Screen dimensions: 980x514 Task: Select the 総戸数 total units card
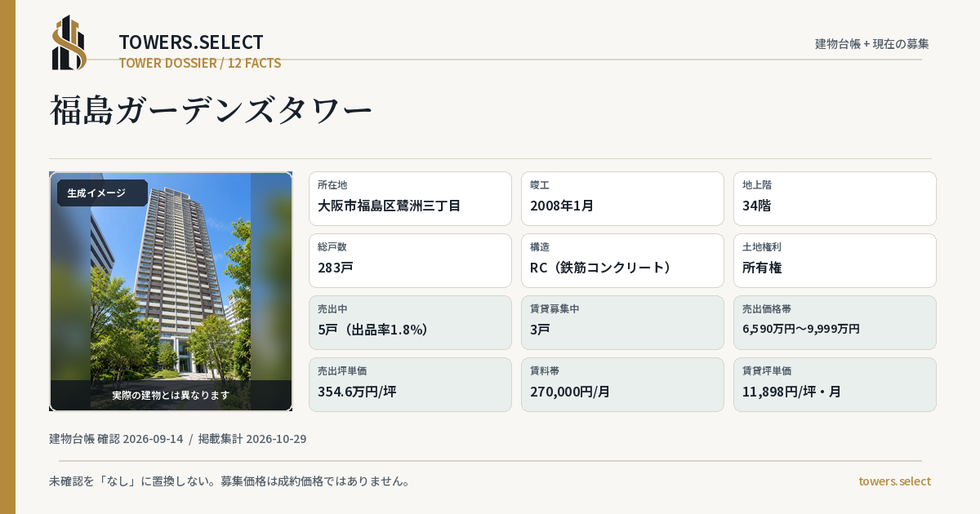(x=410, y=260)
